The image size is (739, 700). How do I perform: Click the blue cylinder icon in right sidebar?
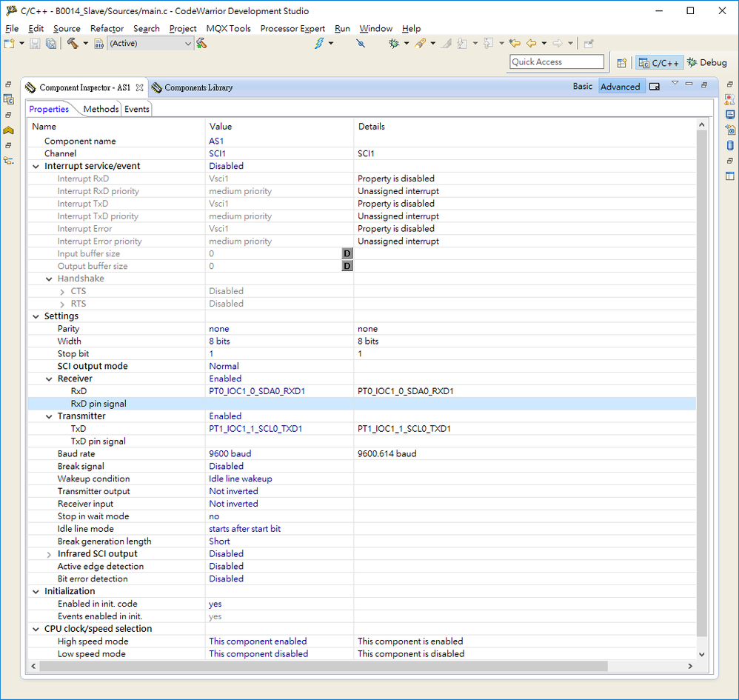coord(730,145)
